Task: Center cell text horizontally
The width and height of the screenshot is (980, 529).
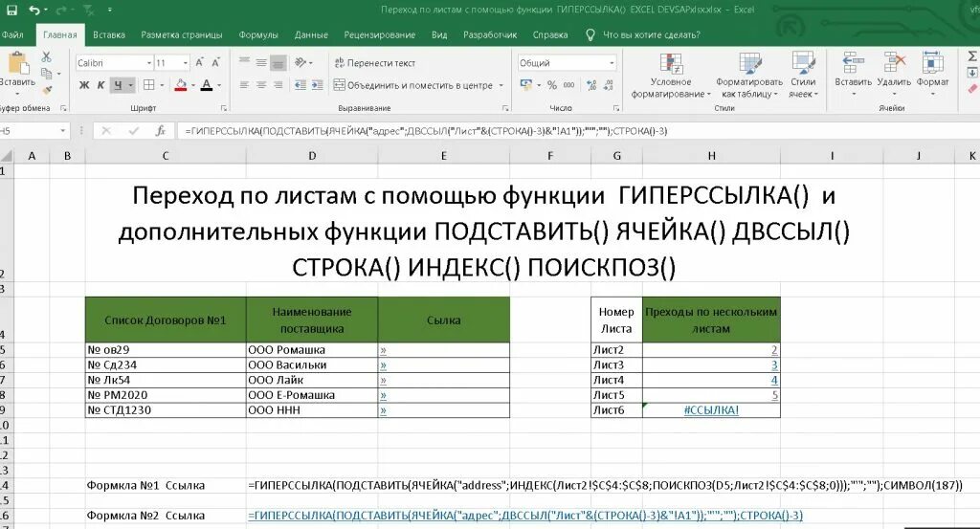Action: click(x=261, y=85)
